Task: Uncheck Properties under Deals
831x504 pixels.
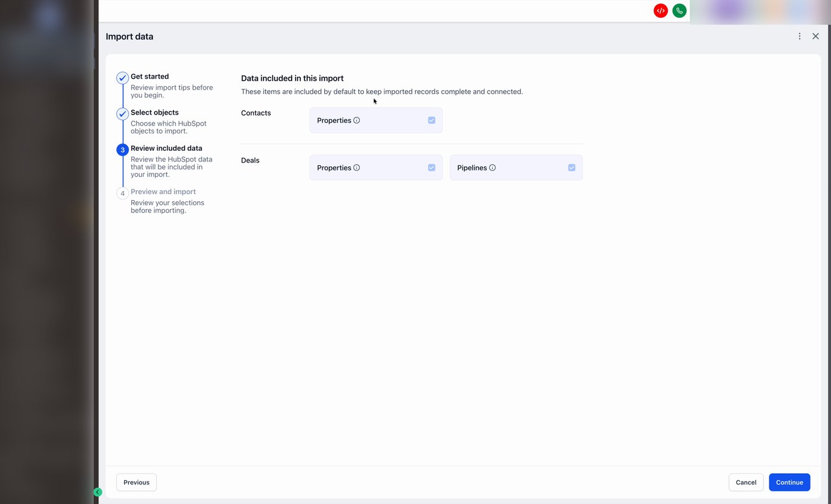Action: tap(432, 167)
